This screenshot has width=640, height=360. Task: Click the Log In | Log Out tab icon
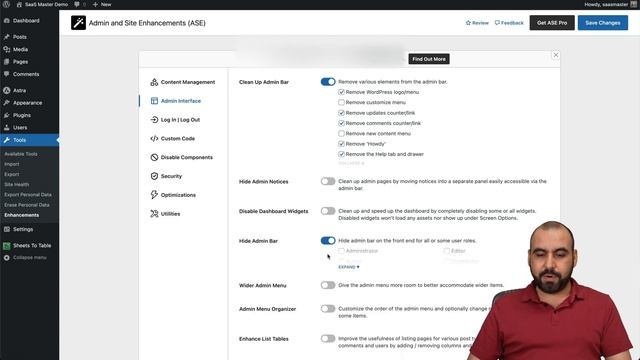[x=154, y=120]
